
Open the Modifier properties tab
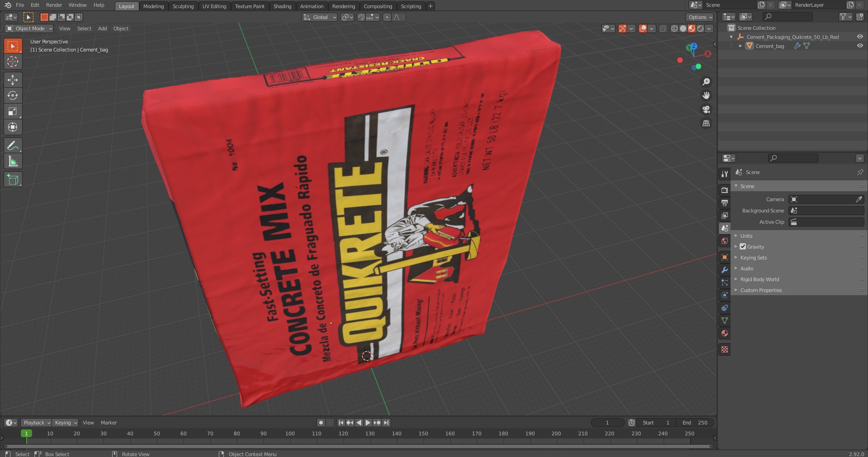point(725,270)
